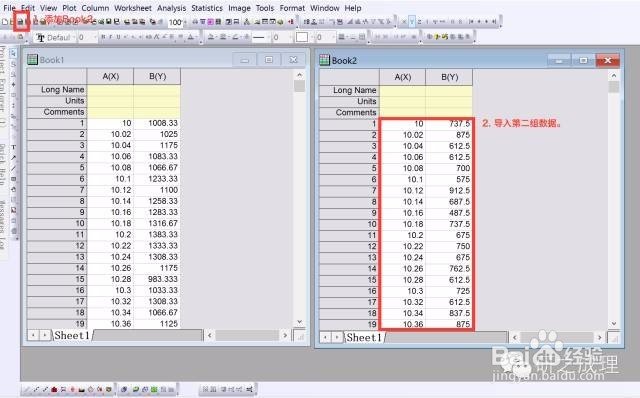Open the Column menu
The image size is (640, 398).
point(95,8)
